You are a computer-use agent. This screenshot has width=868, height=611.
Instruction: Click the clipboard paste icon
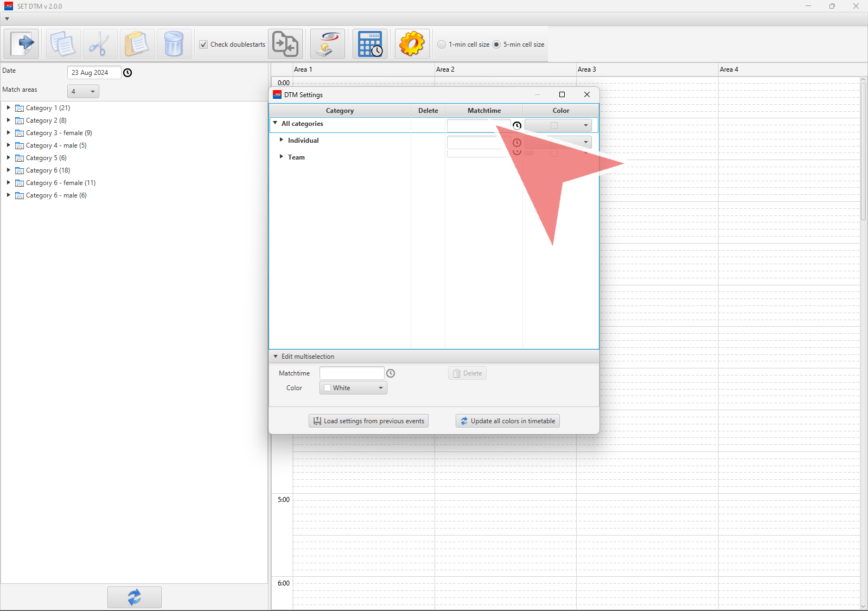[x=137, y=44]
